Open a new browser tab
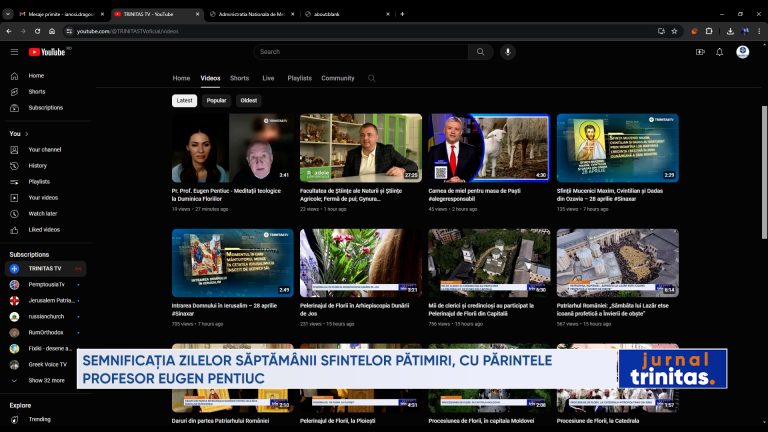 [x=402, y=14]
